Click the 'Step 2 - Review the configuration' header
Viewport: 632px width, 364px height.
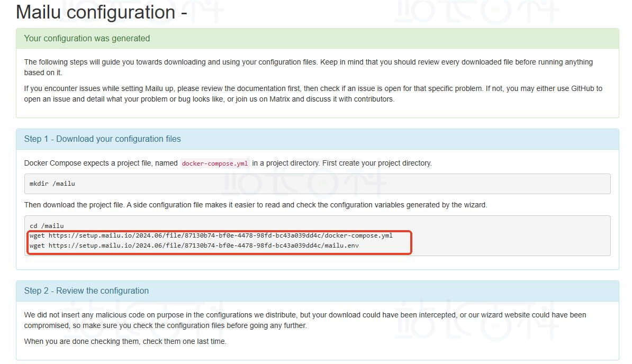point(317,290)
